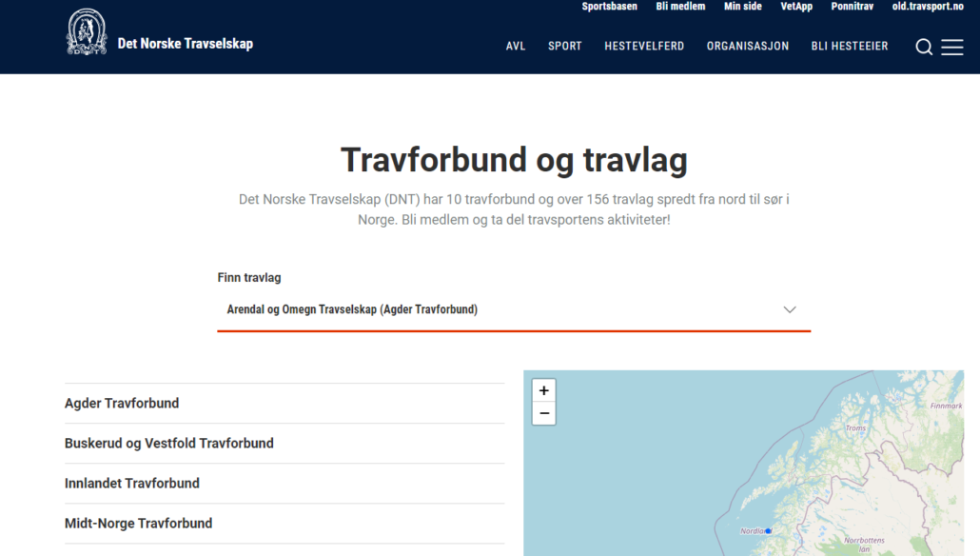Zoom out on the map
Image resolution: width=980 pixels, height=556 pixels.
tap(544, 413)
